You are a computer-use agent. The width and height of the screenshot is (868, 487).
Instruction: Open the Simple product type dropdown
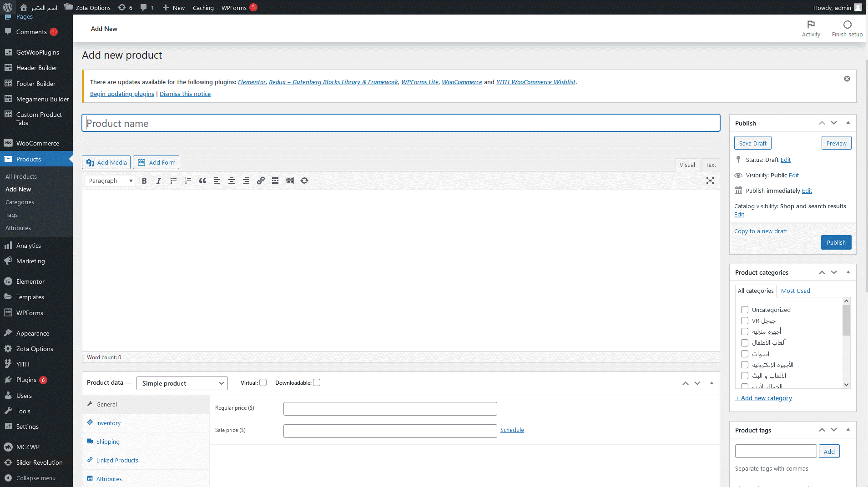click(182, 383)
